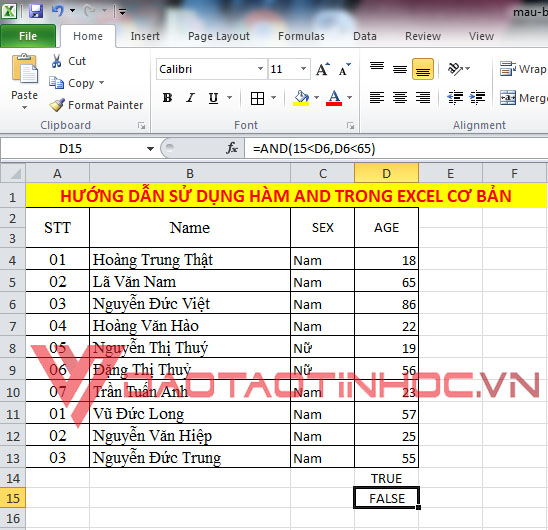Select the yellow title cell in row 1
This screenshot has width=548, height=530.
tap(286, 196)
